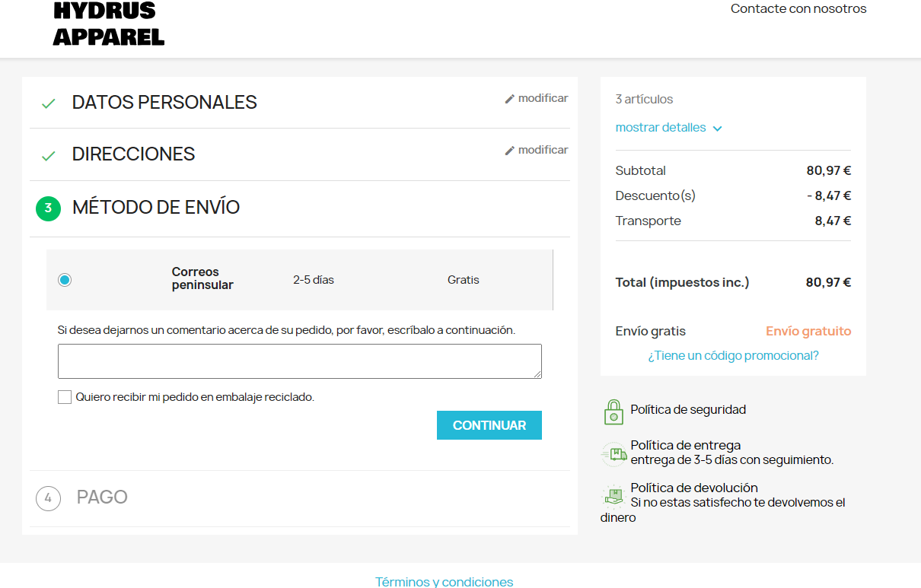
Task: Click the return policy box icon
Action: coord(613,496)
